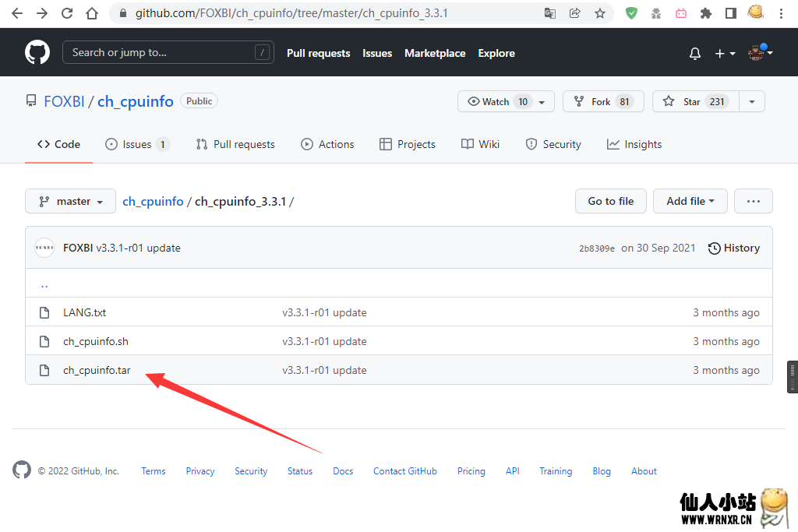Open ch_cpuinfo breadcrumb link
The width and height of the screenshot is (798, 532).
[x=153, y=202]
